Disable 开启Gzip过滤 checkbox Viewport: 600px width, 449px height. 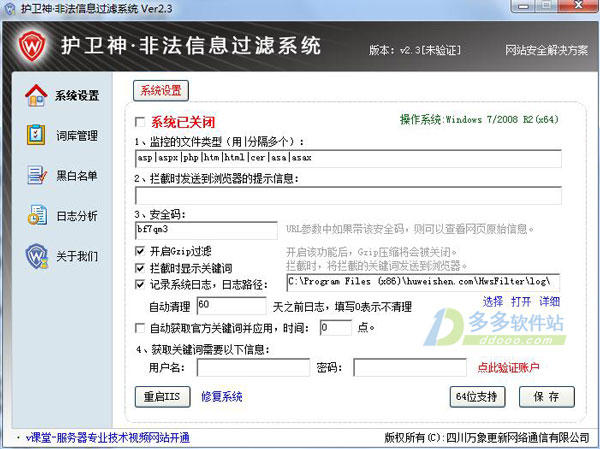pyautogui.click(x=140, y=251)
